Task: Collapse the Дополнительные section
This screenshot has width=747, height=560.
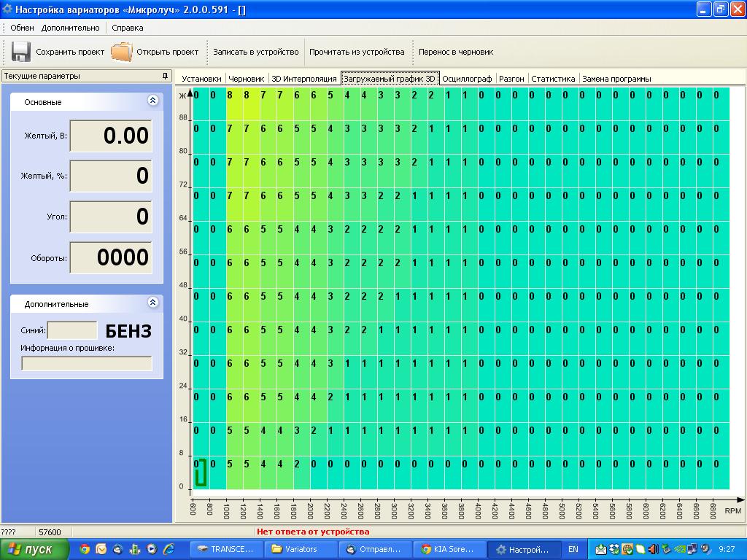Action: 152,303
